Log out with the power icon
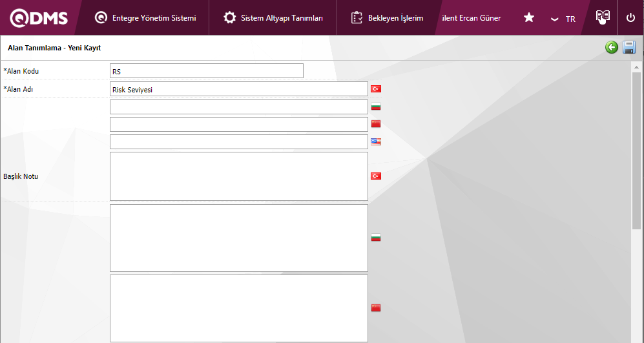The width and height of the screenshot is (644, 343). (x=630, y=18)
